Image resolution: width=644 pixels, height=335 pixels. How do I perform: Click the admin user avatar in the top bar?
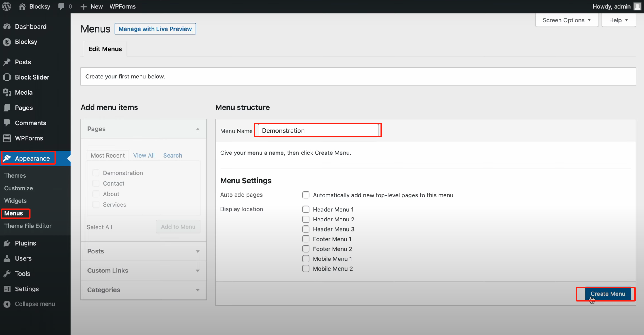(637, 6)
